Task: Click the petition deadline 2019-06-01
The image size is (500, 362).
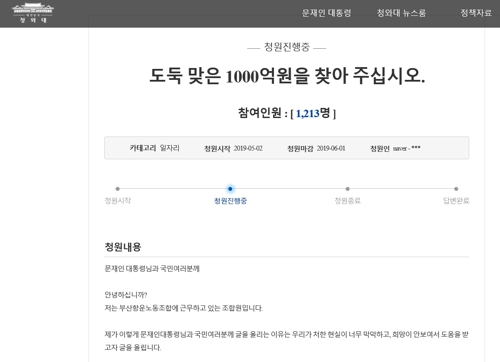Action: pyautogui.click(x=331, y=148)
